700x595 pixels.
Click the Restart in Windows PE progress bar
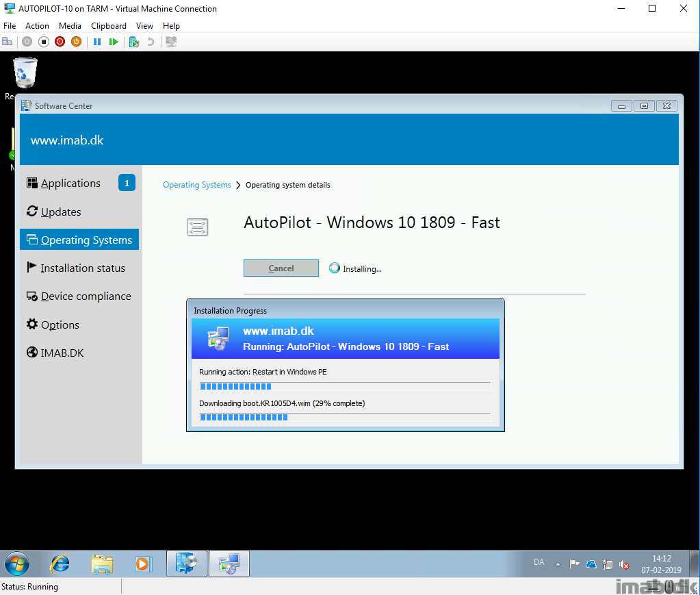coord(345,386)
